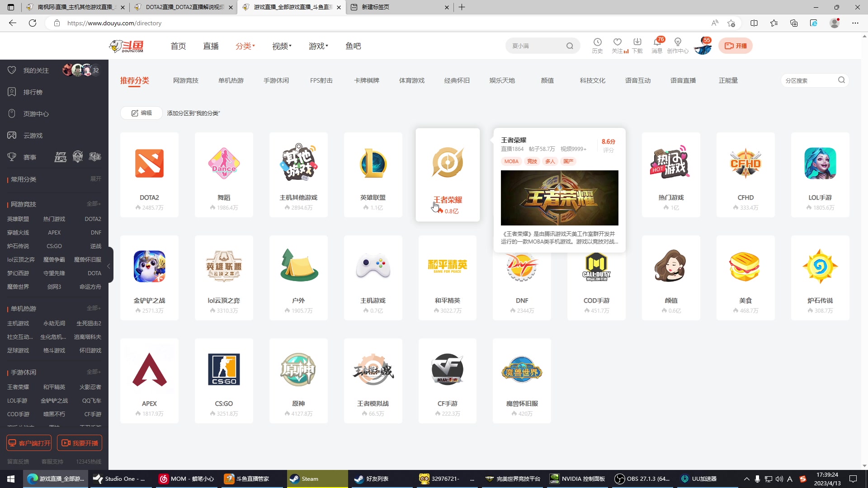This screenshot has width=868, height=488.
Task: Open the 户外 tent category icon
Action: click(298, 265)
